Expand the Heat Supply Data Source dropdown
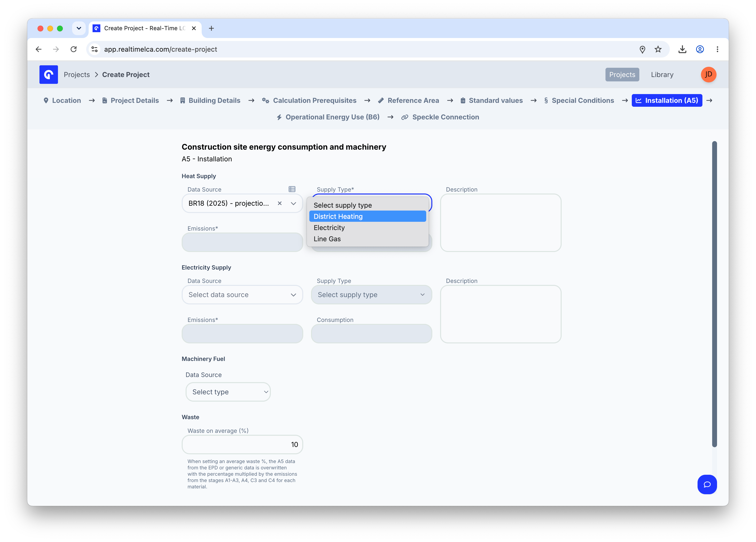The height and width of the screenshot is (542, 756). click(x=293, y=203)
